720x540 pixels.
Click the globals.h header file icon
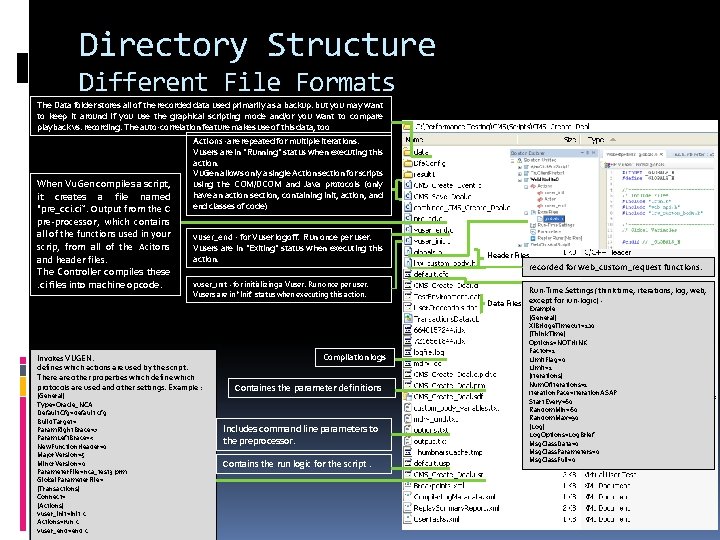pyautogui.click(x=407, y=252)
